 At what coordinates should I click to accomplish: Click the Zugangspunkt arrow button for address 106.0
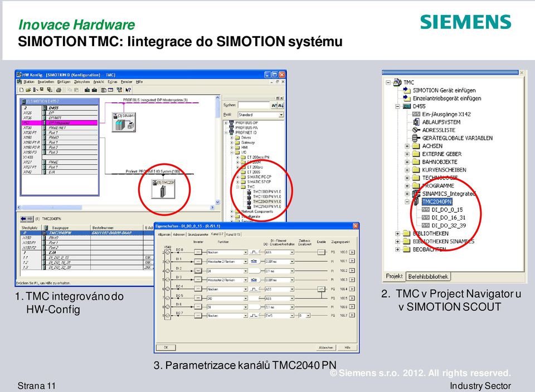[x=352, y=252]
